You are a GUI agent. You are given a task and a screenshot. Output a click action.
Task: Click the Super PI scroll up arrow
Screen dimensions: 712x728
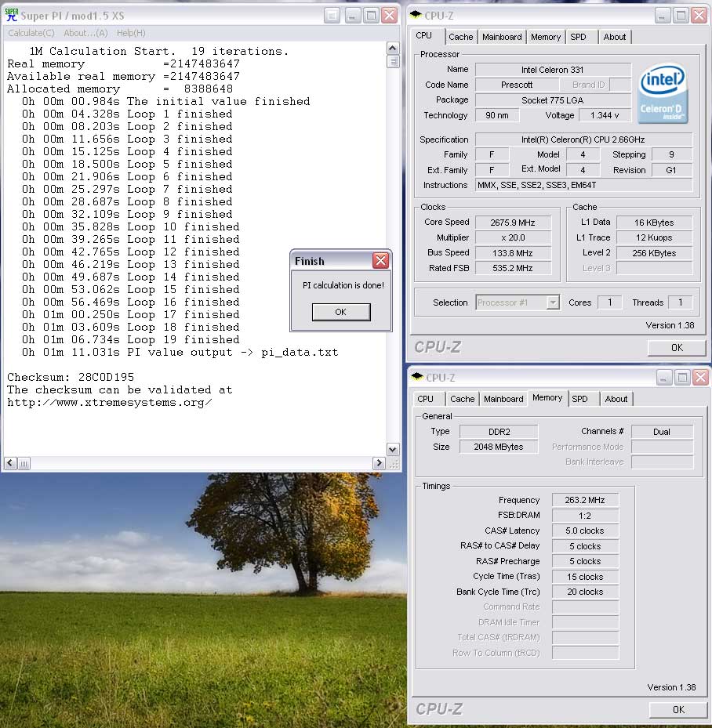(x=392, y=49)
